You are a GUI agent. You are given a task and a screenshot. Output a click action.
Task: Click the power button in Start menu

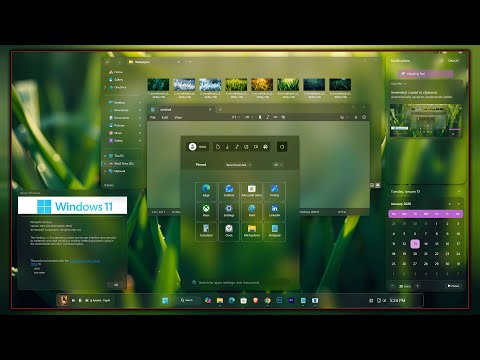282,147
